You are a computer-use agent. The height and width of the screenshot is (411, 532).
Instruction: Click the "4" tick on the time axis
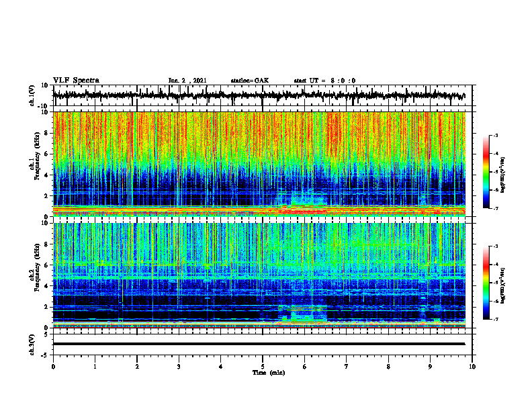221,367
